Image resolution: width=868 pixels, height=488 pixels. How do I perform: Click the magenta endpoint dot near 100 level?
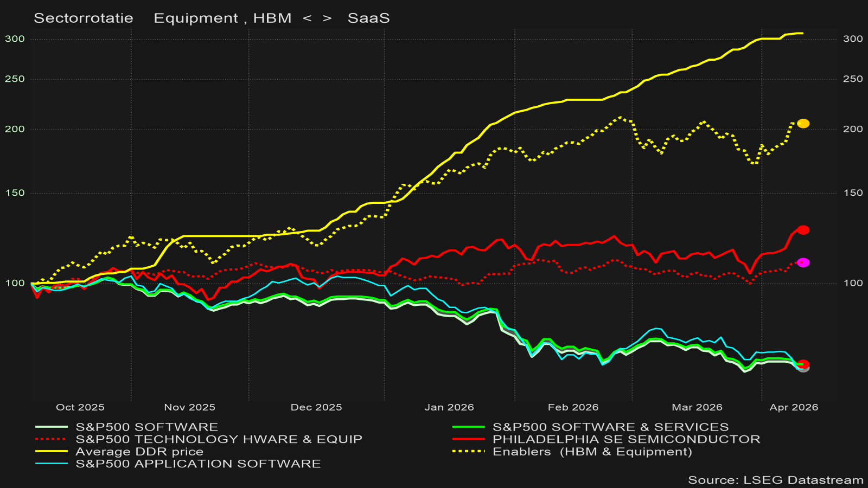point(803,262)
